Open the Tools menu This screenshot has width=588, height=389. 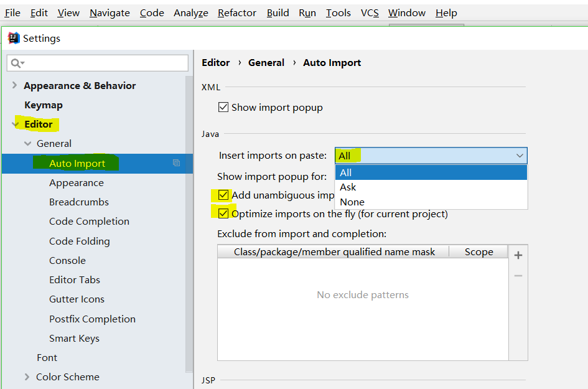(x=338, y=12)
